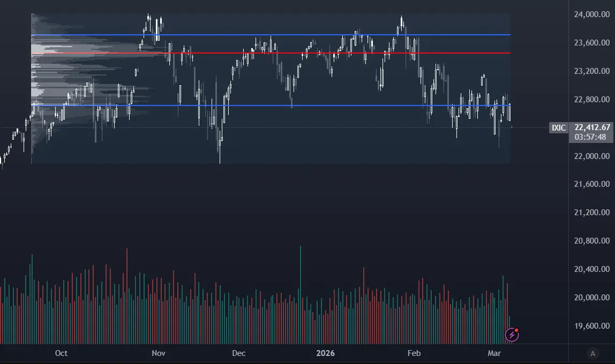Click the 21,600.00 price axis label
The height and width of the screenshot is (364, 615).
click(x=592, y=184)
